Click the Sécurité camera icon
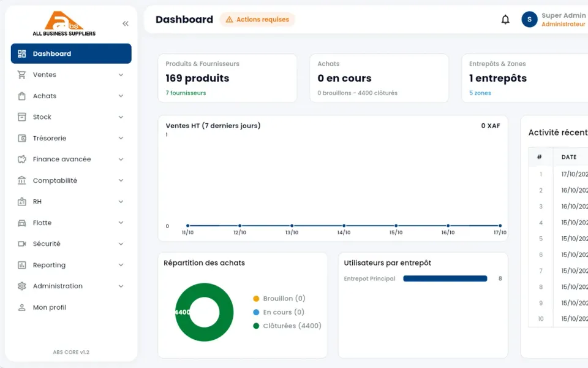This screenshot has width=588, height=368. pyautogui.click(x=22, y=244)
